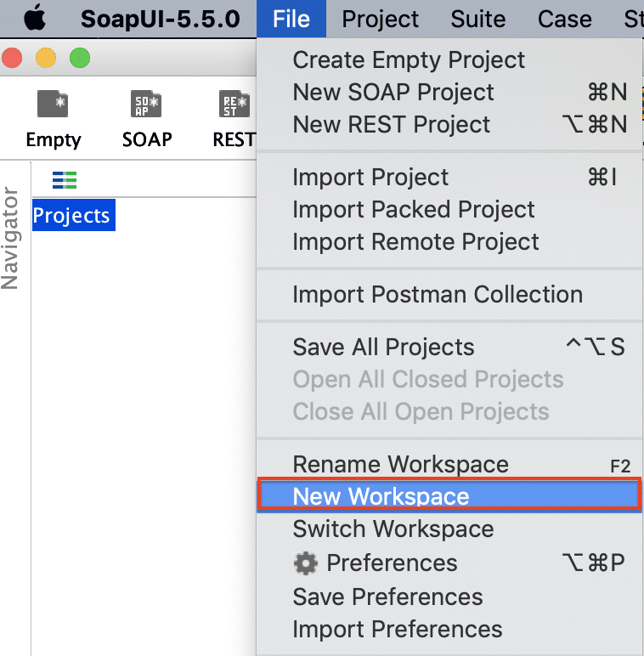Click the green zoom window button
Image resolution: width=644 pixels, height=656 pixels.
point(80,58)
